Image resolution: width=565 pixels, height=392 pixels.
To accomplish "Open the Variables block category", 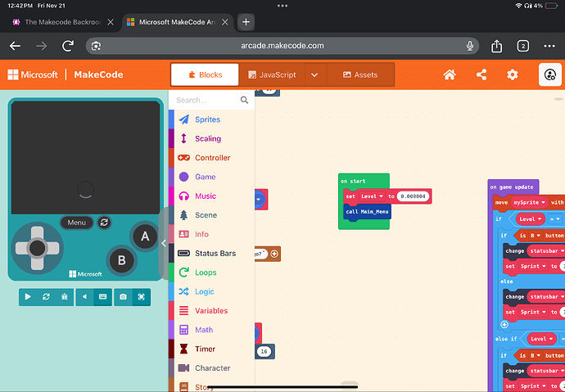I will (211, 311).
